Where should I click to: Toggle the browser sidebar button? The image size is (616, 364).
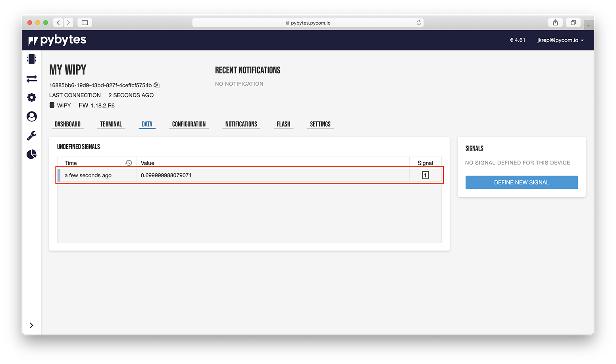[x=85, y=23]
